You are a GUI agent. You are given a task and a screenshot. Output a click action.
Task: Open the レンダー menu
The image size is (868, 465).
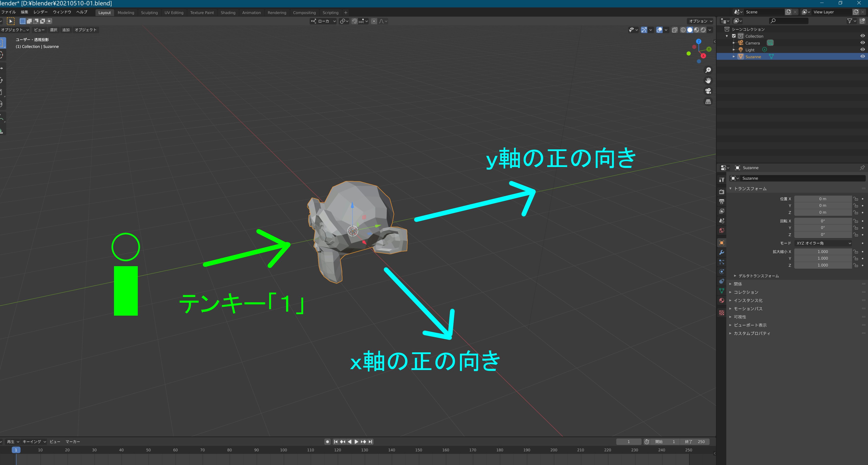(x=40, y=12)
